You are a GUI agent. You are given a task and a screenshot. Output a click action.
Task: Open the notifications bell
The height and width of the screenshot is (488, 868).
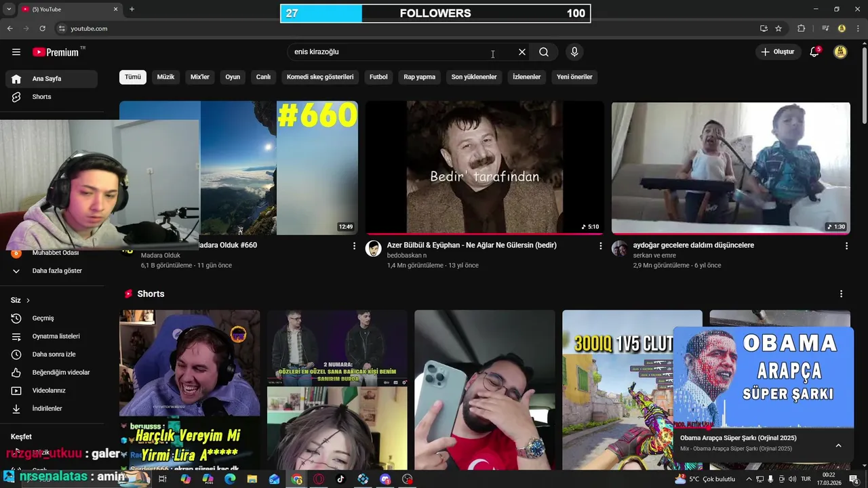pyautogui.click(x=814, y=52)
